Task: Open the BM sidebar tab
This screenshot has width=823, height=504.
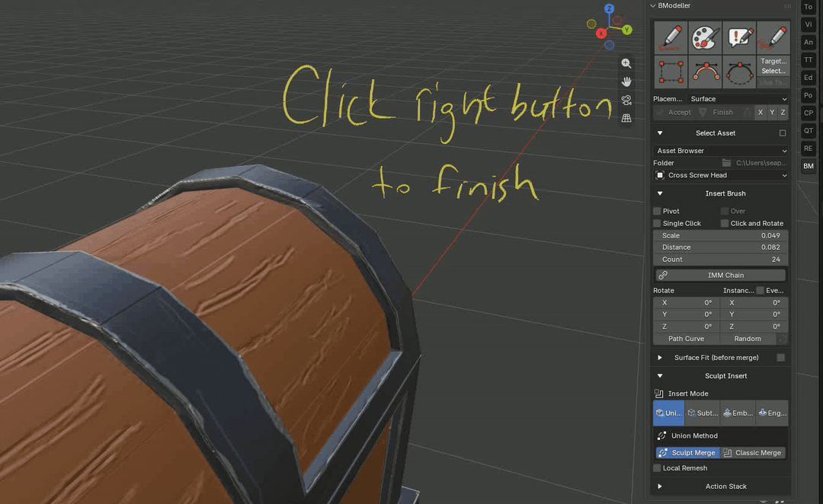Action: [808, 166]
